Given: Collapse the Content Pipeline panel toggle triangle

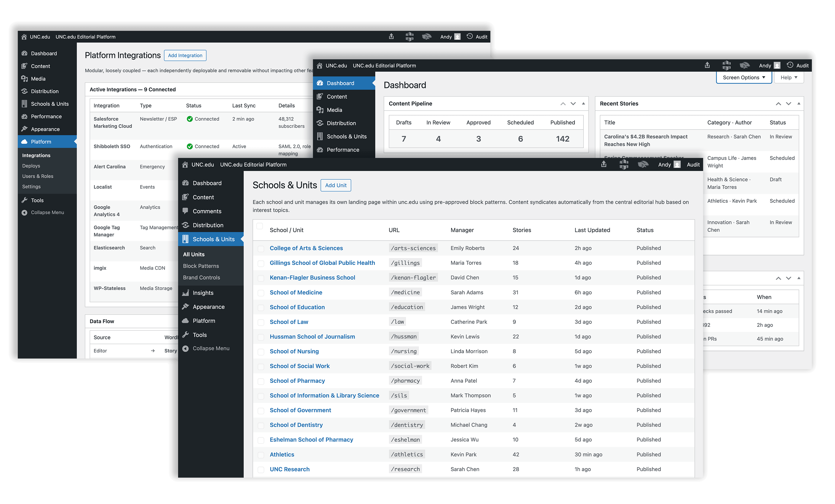Looking at the screenshot, I should (x=583, y=104).
